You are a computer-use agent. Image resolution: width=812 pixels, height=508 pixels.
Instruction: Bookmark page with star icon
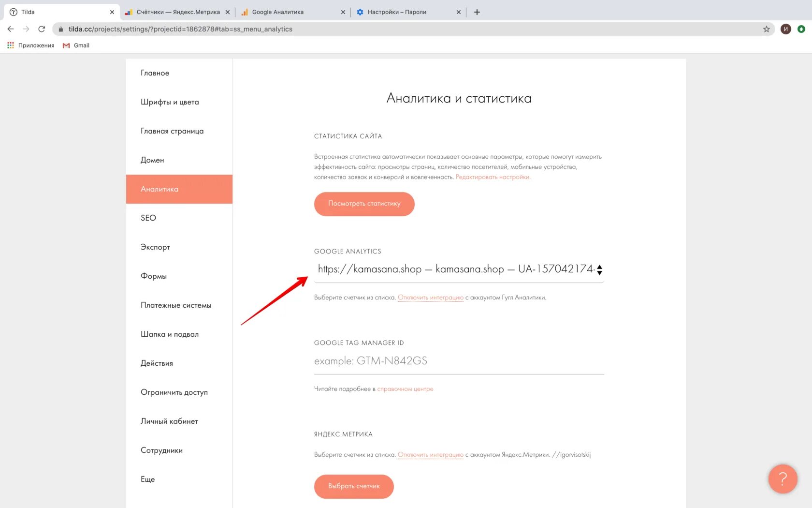click(767, 29)
